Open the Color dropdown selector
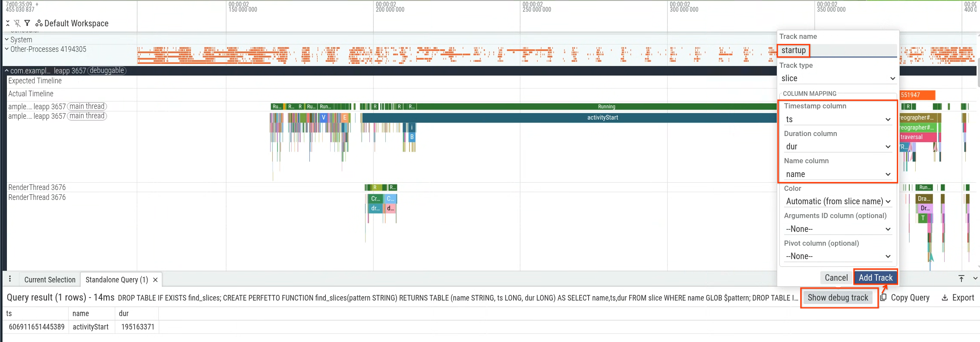This screenshot has height=342, width=980. [838, 201]
